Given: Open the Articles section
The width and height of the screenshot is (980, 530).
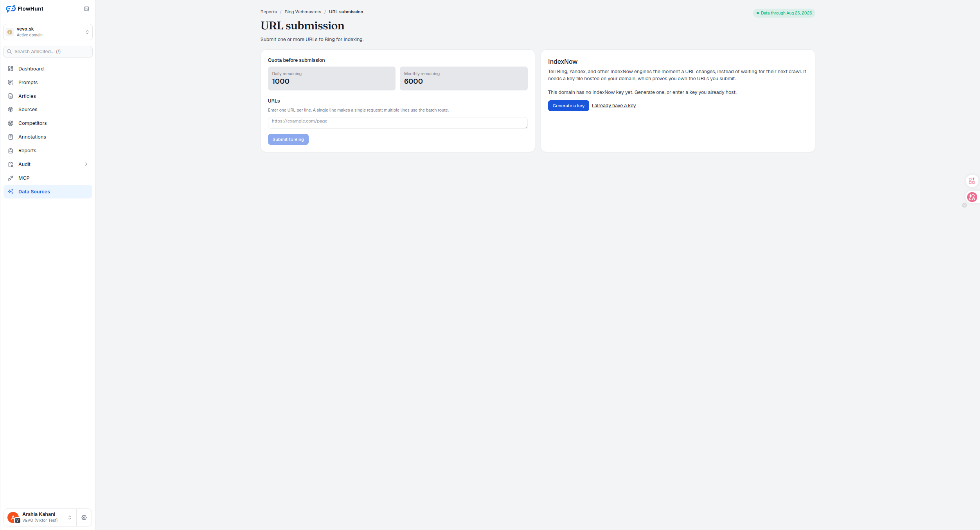Looking at the screenshot, I should [x=48, y=96].
